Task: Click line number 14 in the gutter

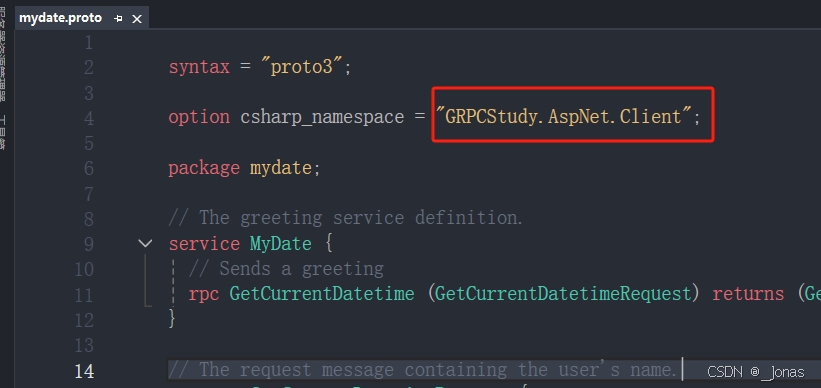Action: [84, 371]
